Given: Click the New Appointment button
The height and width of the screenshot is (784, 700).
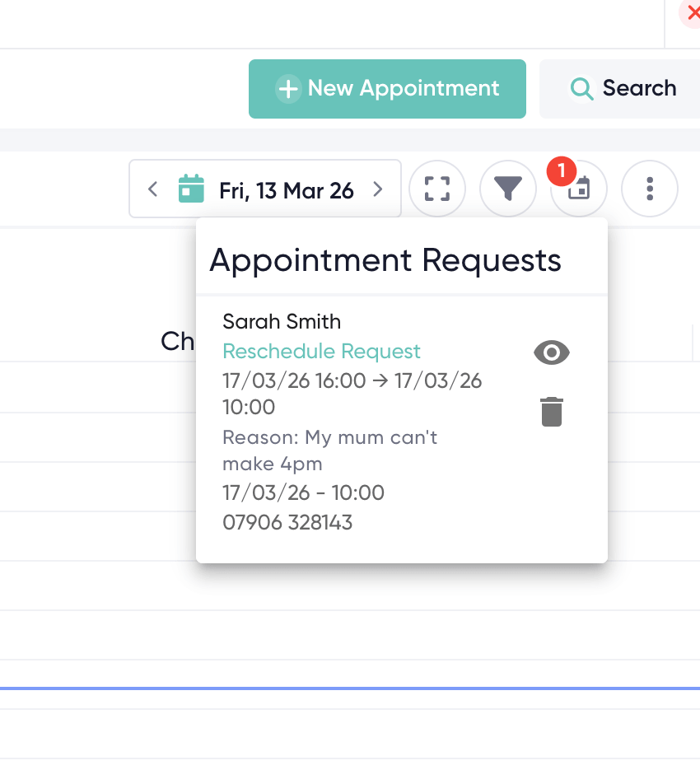Looking at the screenshot, I should coord(387,89).
